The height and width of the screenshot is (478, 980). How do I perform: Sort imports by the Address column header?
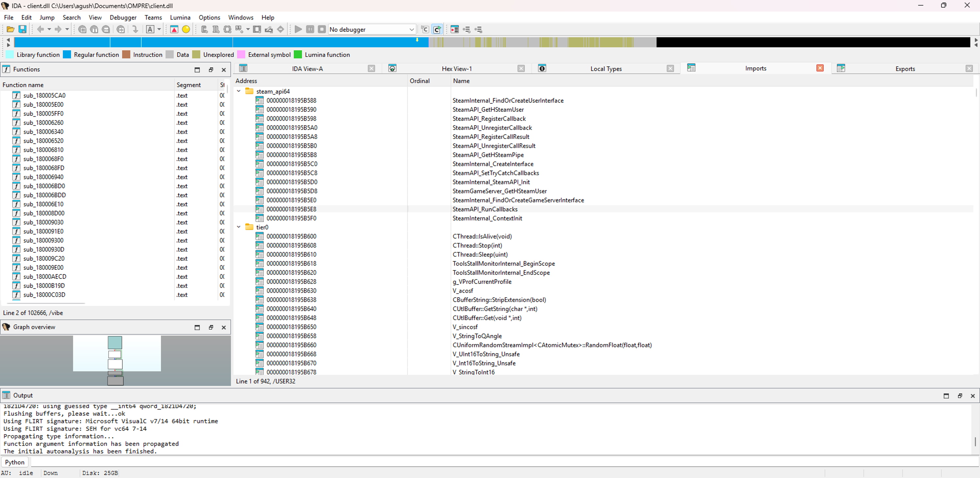click(x=320, y=81)
